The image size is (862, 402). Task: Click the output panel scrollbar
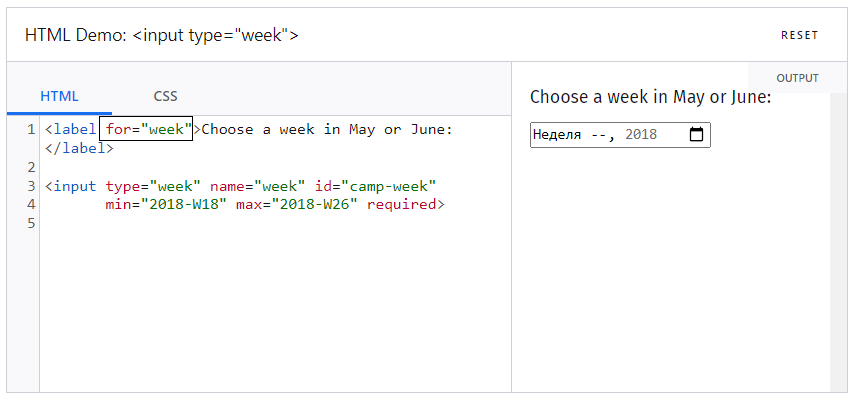(838, 242)
